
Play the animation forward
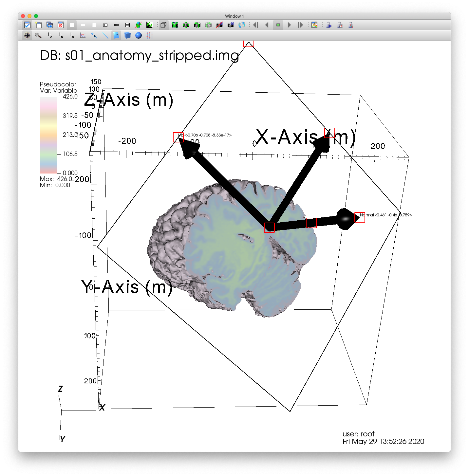coord(289,25)
